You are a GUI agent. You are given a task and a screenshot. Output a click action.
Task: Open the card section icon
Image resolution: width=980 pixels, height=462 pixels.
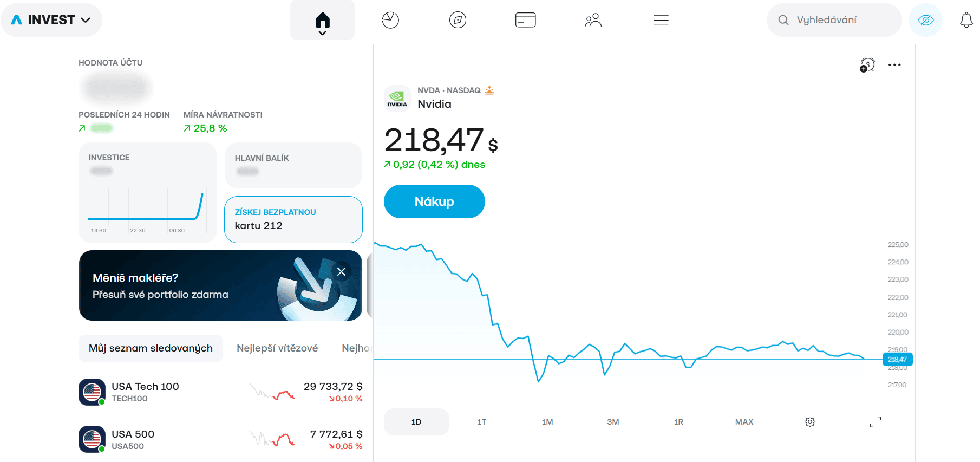point(525,21)
